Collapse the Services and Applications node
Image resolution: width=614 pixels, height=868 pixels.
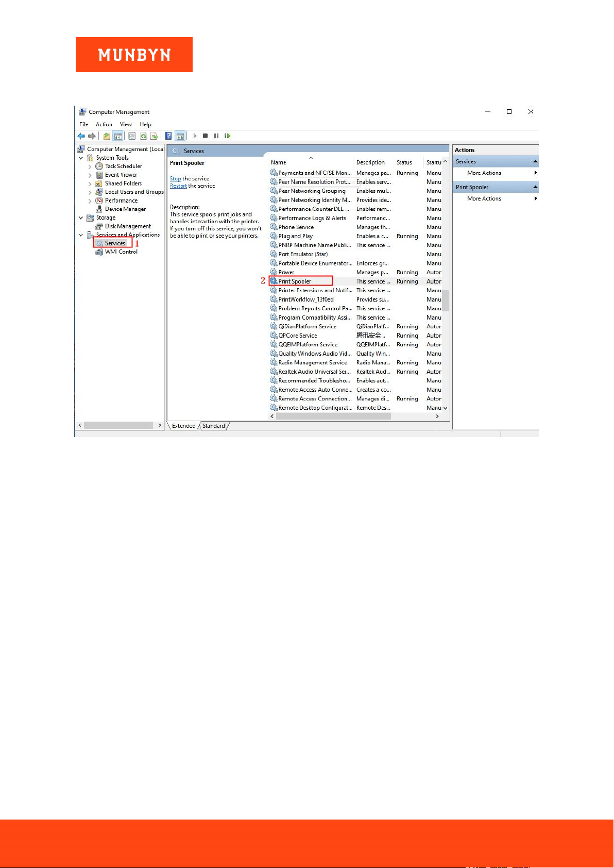81,235
